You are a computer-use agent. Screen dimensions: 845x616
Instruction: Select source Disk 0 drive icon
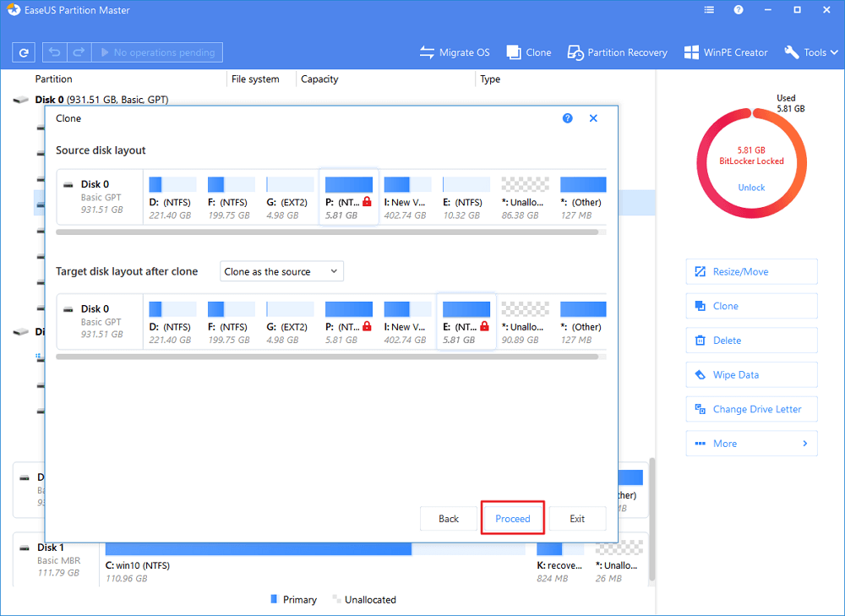click(68, 185)
